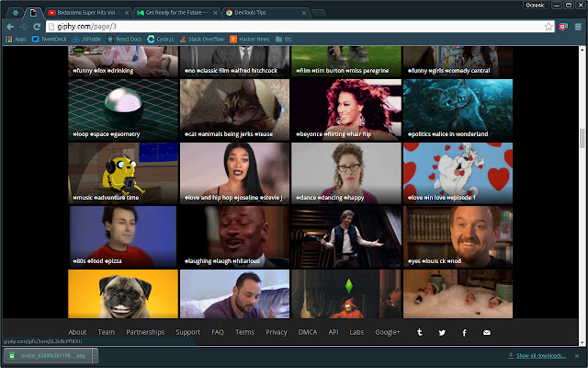Image resolution: width=588 pixels, height=368 pixels.
Task: Close the downloads bar
Action: point(577,356)
